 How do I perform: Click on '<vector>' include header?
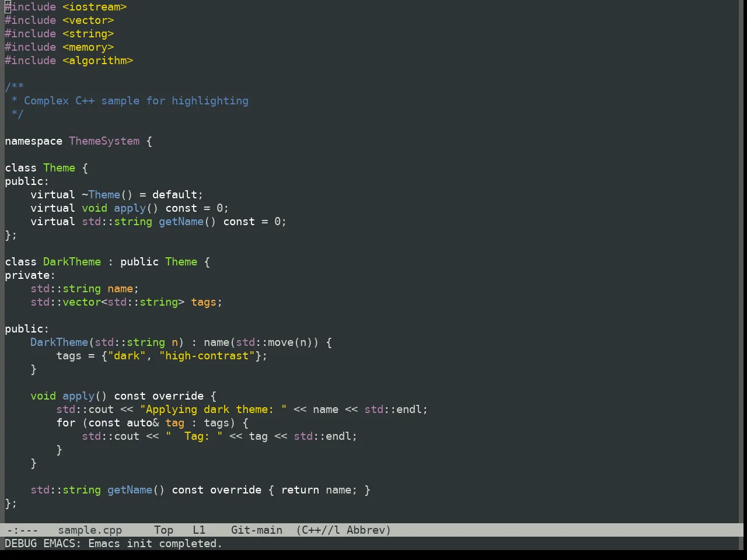(x=88, y=20)
